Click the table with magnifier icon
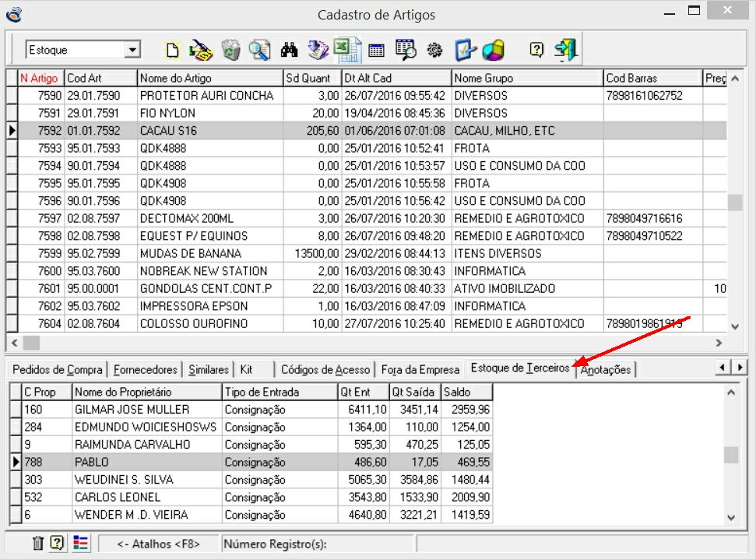This screenshot has height=560, width=756. point(406,50)
